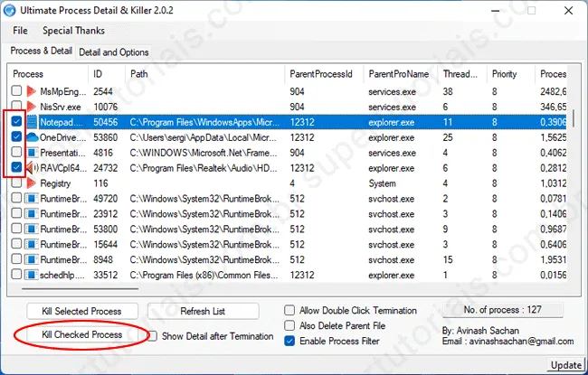
Task: Check the schedhlp process checkbox
Action: [16, 274]
